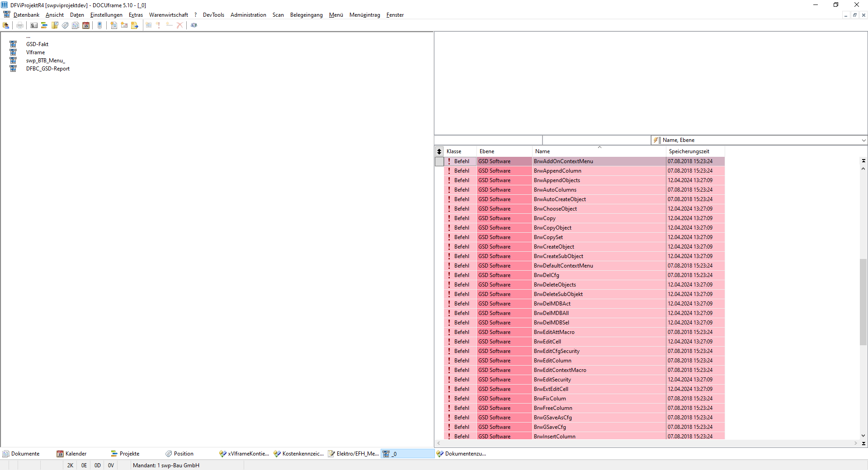This screenshot has width=868, height=470.
Task: Select the swp_BTB_Menu_ tree item
Action: (x=45, y=61)
